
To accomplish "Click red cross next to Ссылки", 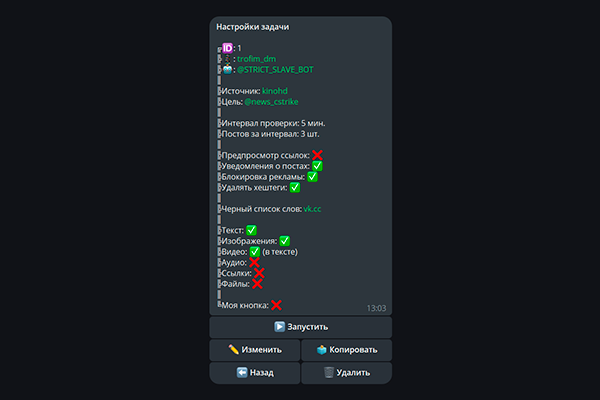I will click(x=258, y=273).
